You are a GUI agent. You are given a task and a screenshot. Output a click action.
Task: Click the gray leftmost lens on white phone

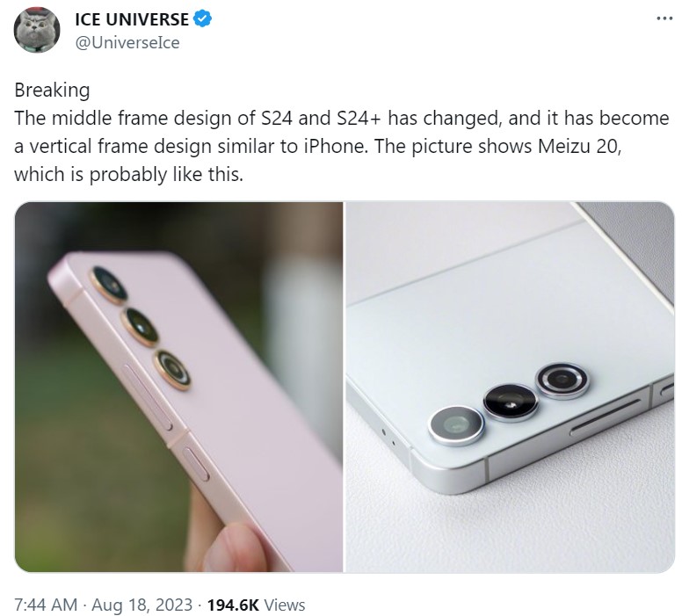pyautogui.click(x=456, y=425)
